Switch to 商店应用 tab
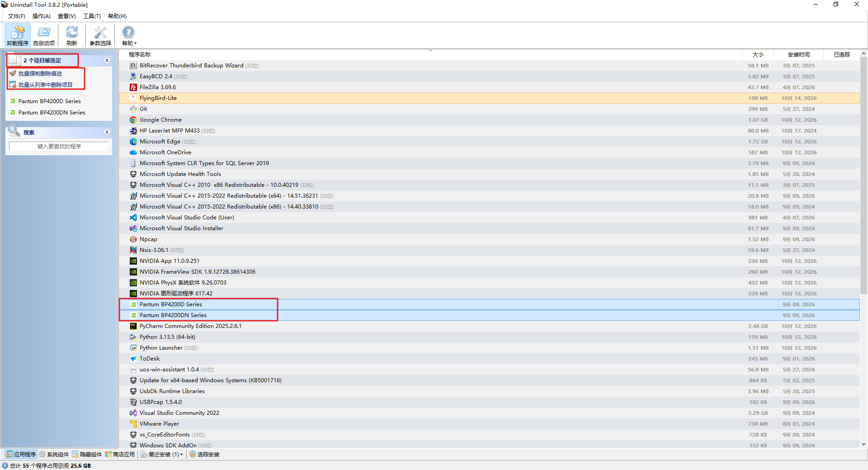The height and width of the screenshot is (470, 868). (x=120, y=454)
